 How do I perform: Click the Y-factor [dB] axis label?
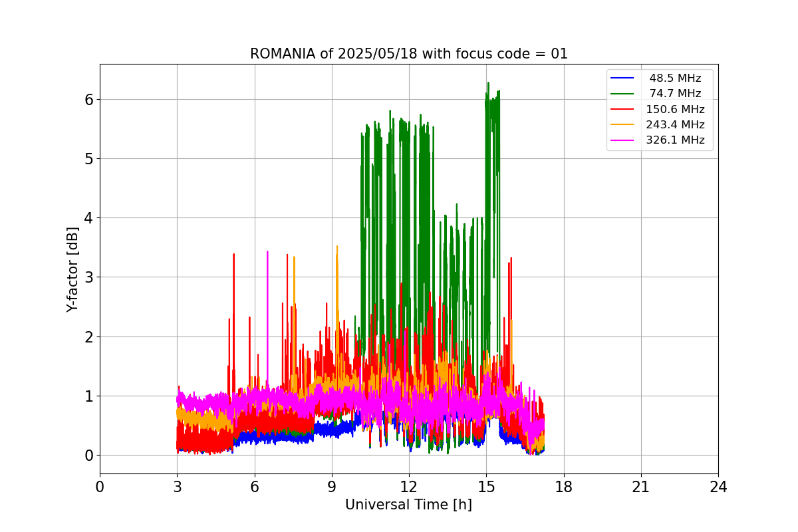click(73, 269)
